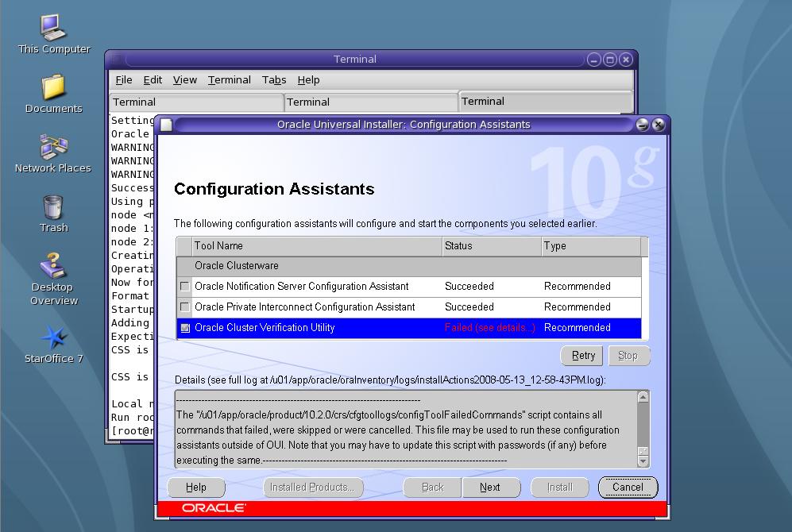Image resolution: width=792 pixels, height=532 pixels.
Task: Switch to the second Terminal tab
Action: click(371, 102)
